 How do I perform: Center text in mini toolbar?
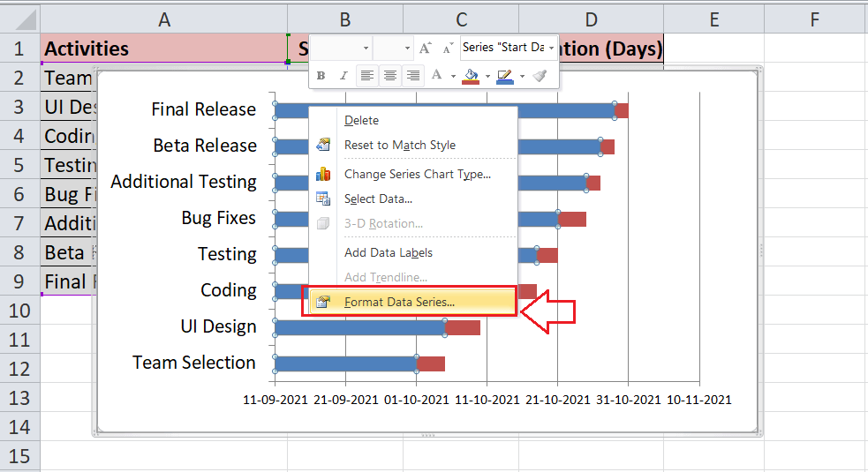point(390,76)
